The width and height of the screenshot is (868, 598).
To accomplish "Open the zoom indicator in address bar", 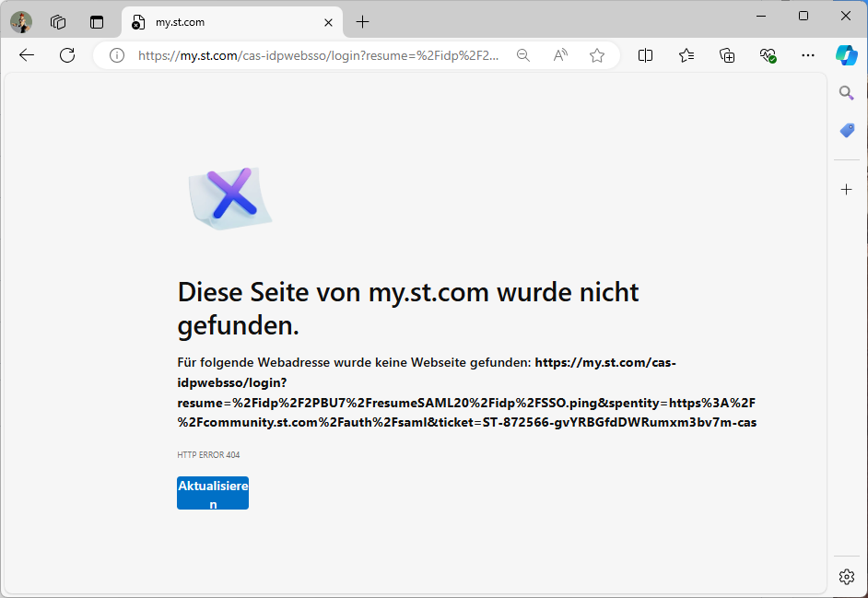I will tap(523, 55).
